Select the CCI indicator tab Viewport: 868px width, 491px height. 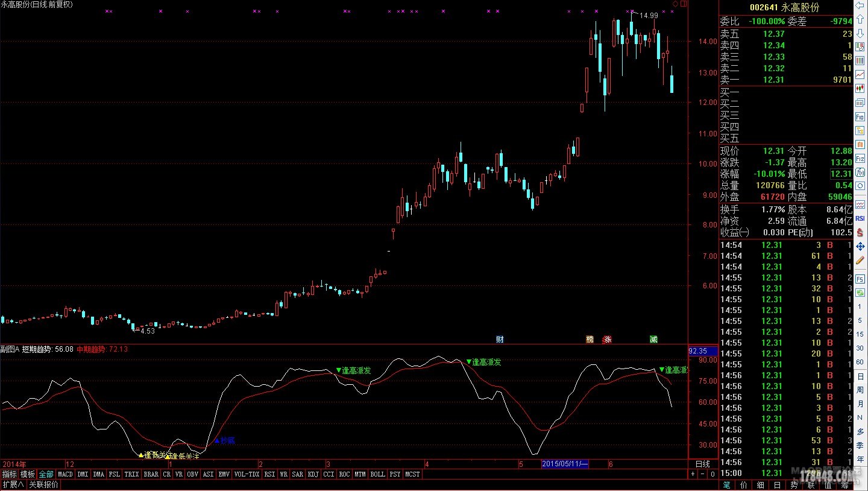[x=329, y=474]
